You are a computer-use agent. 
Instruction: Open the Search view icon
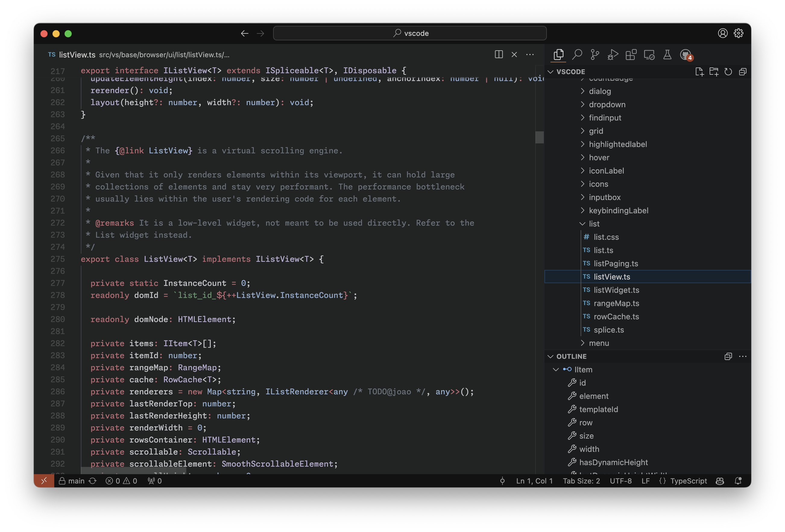[x=577, y=54]
